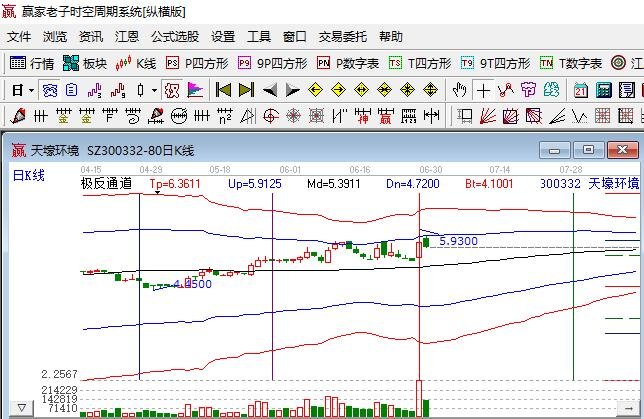644x419 pixels.
Task: Click the Up=5.9125 channel value
Action: click(x=255, y=184)
